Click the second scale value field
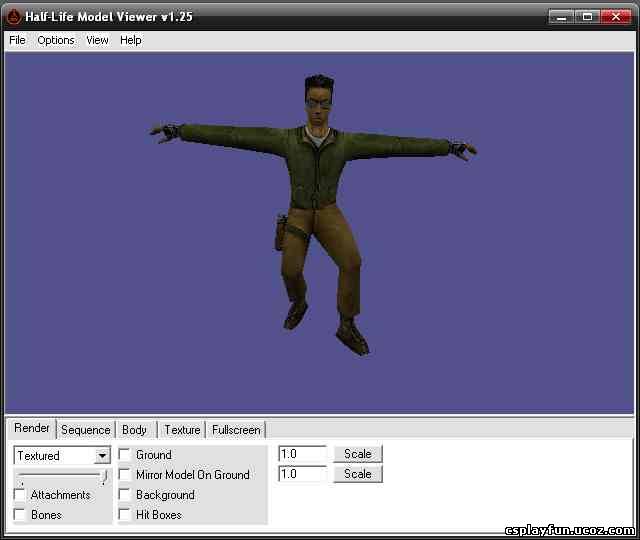This screenshot has height=540, width=640. [302, 474]
